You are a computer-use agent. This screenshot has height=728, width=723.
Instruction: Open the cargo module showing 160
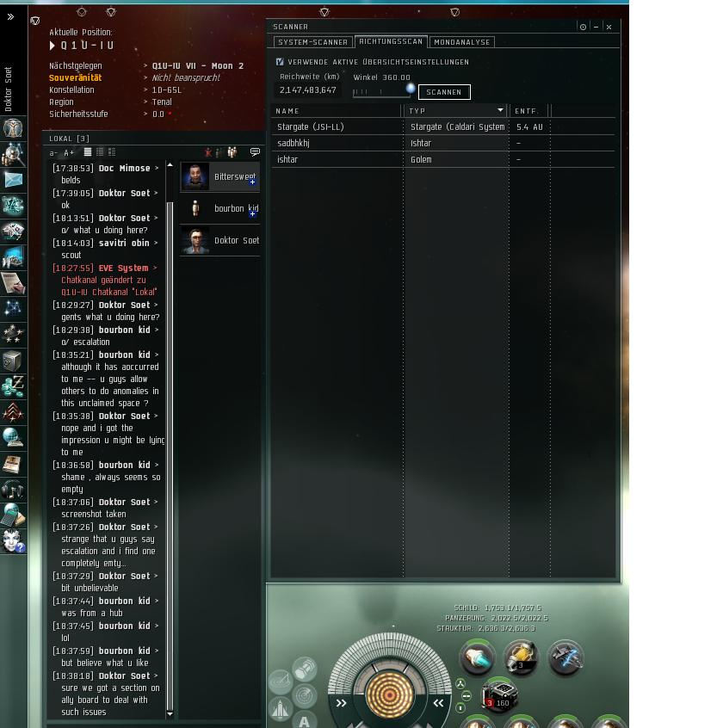pyautogui.click(x=499, y=696)
